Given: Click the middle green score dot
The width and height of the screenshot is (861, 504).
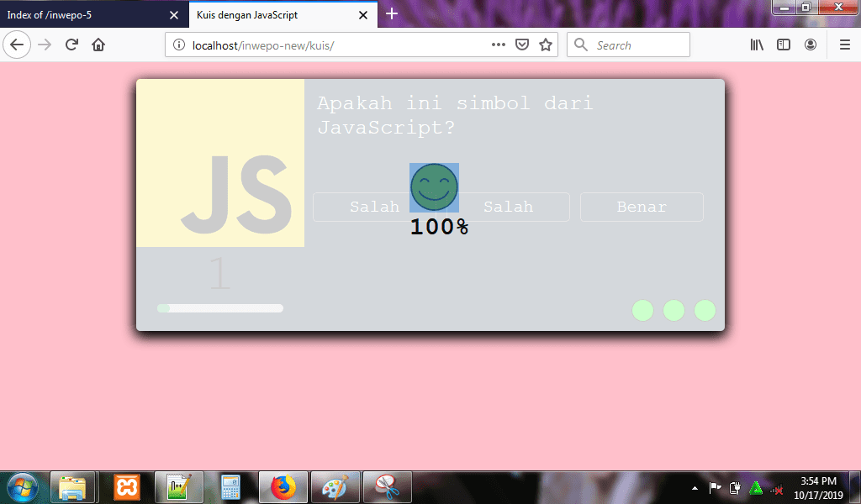Looking at the screenshot, I should 673,311.
